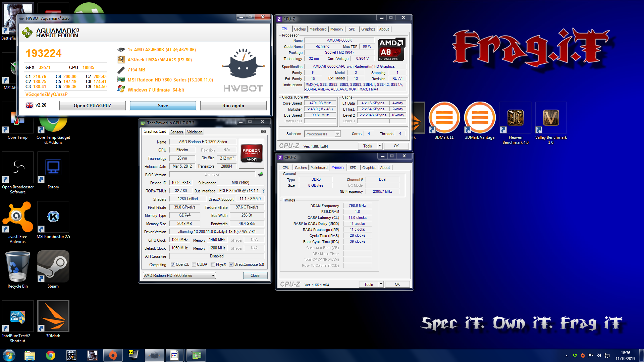Open Origin from the taskbar

point(113,355)
